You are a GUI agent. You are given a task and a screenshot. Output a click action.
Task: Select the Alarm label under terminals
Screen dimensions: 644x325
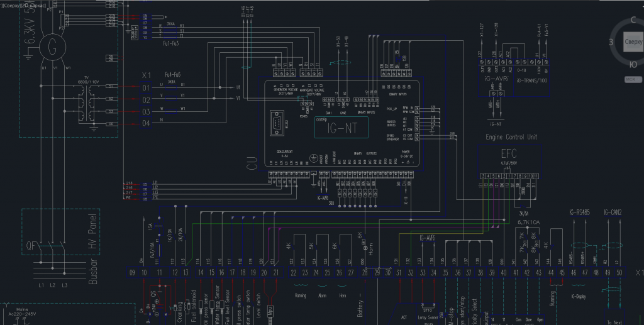322,295
